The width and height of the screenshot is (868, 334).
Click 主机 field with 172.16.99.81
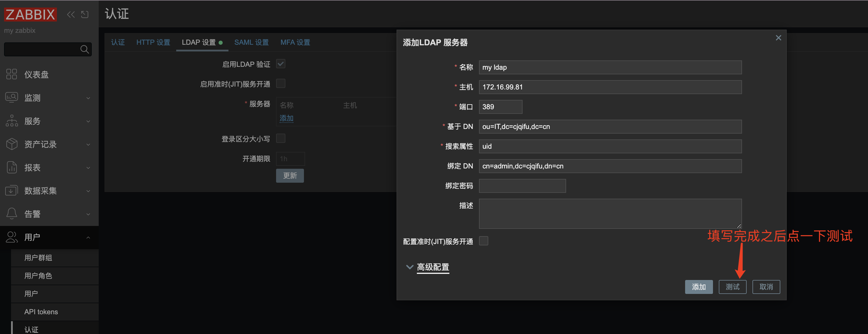tap(610, 87)
